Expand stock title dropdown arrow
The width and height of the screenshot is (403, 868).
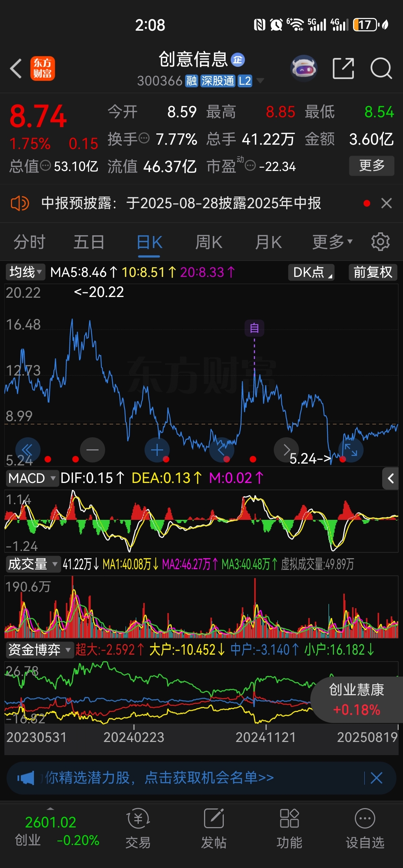(260, 81)
